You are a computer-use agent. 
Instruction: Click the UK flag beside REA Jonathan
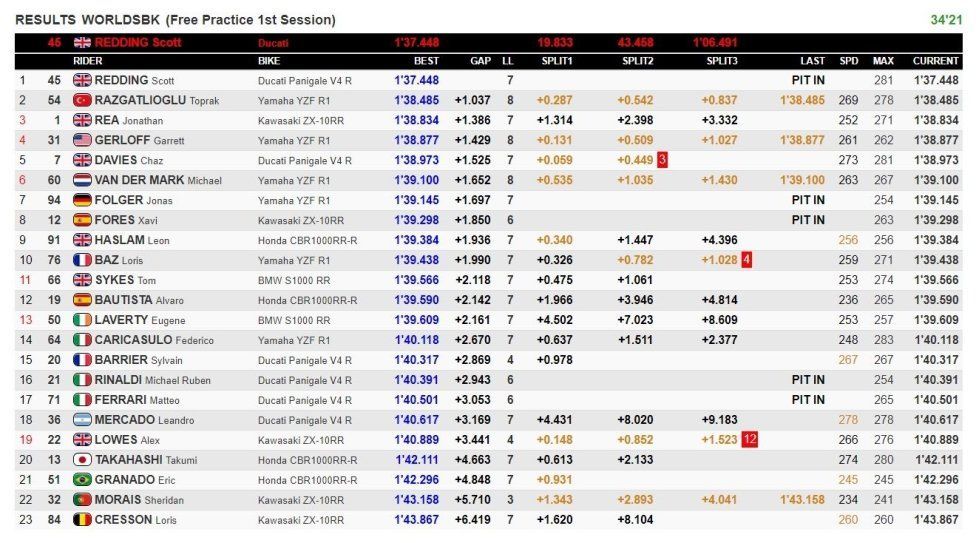click(82, 120)
